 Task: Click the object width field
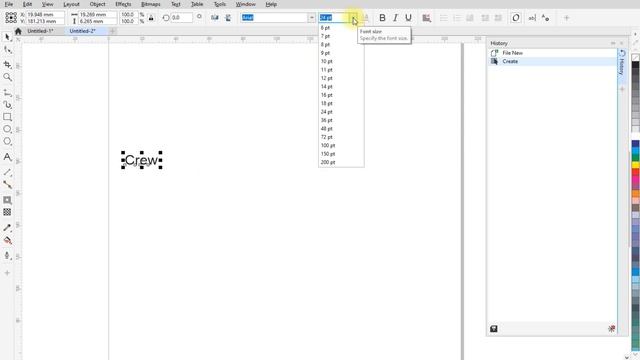[x=98, y=14]
